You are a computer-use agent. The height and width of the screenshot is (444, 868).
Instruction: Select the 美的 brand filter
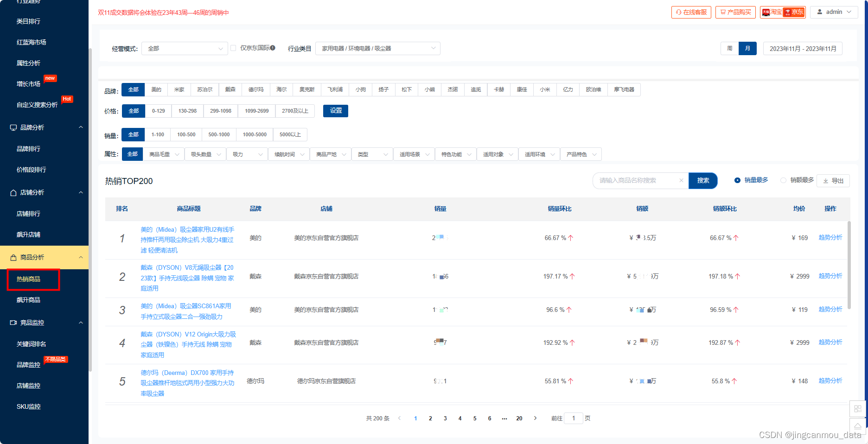pos(156,89)
